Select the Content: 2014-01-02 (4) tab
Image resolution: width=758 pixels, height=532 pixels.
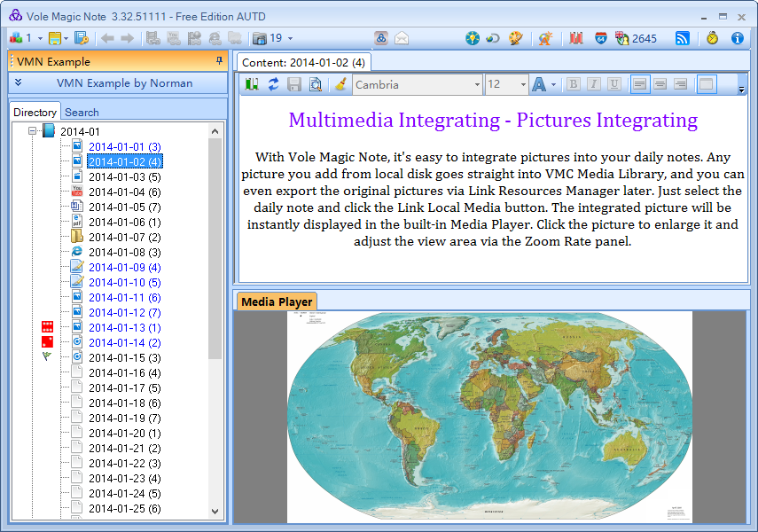(x=303, y=62)
